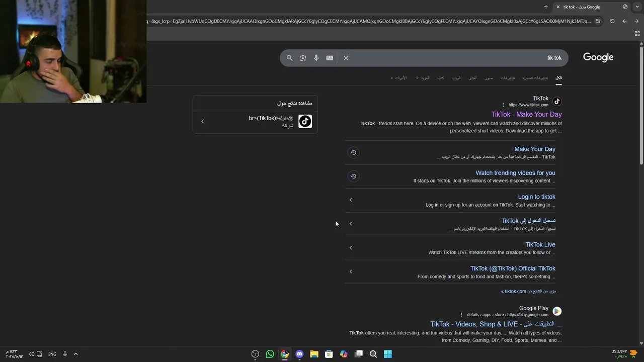
Task: Switch the ENG input language indicator
Action: click(52, 354)
